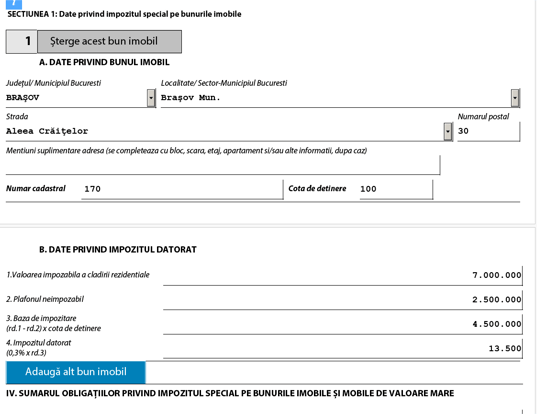This screenshot has height=414, width=537.
Task: Click the Mentiuni suplimentare adresa empty field
Action: [x=223, y=165]
